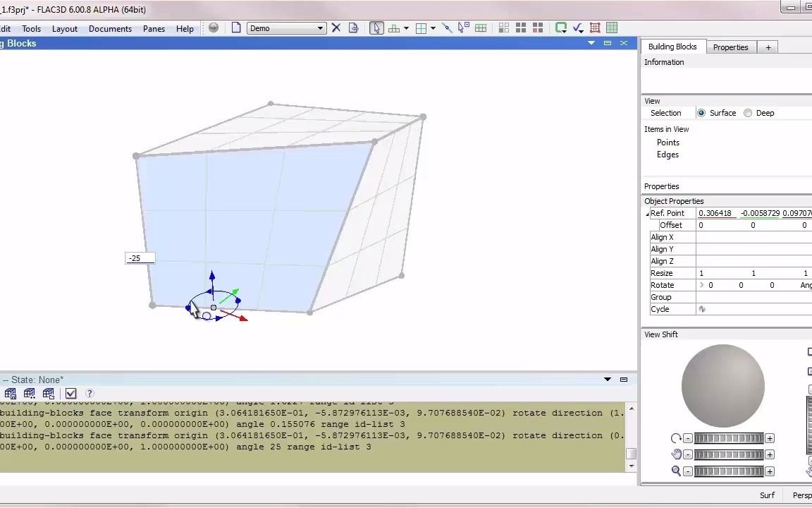
Task: Click the checkmark validate icon in the toolbar
Action: (x=578, y=28)
